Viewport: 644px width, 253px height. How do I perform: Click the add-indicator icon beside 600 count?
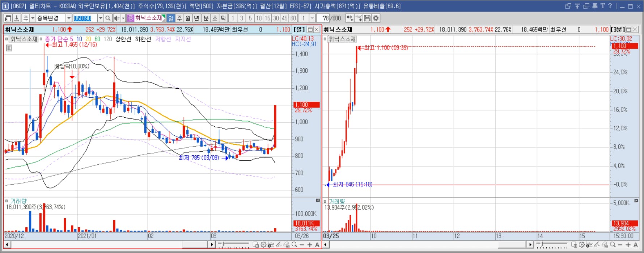349,18
